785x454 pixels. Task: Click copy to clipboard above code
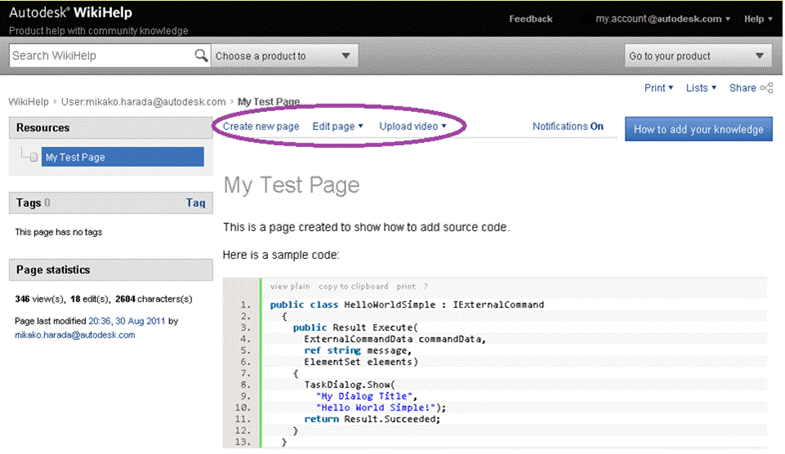coord(353,286)
